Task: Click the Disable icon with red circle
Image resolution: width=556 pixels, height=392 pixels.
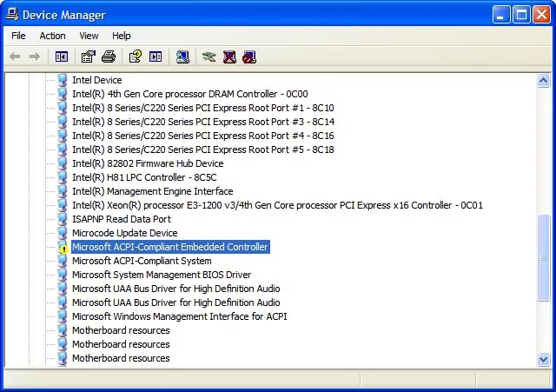Action: coord(249,56)
